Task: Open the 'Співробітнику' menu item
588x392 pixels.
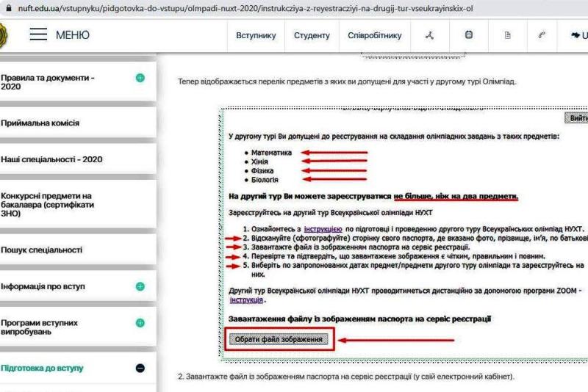Action: [x=374, y=35]
